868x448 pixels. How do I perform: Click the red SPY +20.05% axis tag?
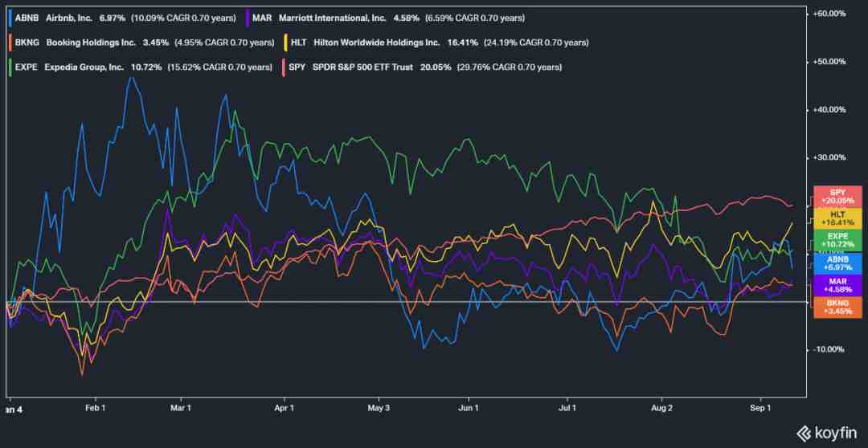click(x=837, y=196)
